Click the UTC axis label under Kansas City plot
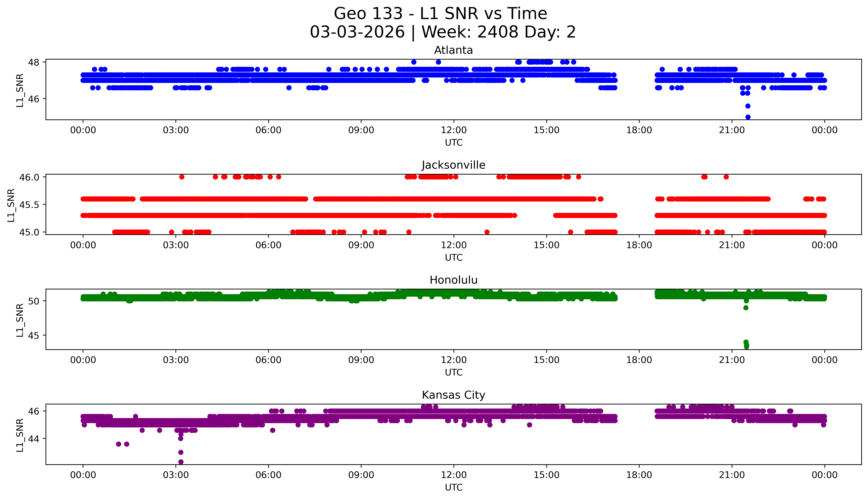 click(454, 487)
